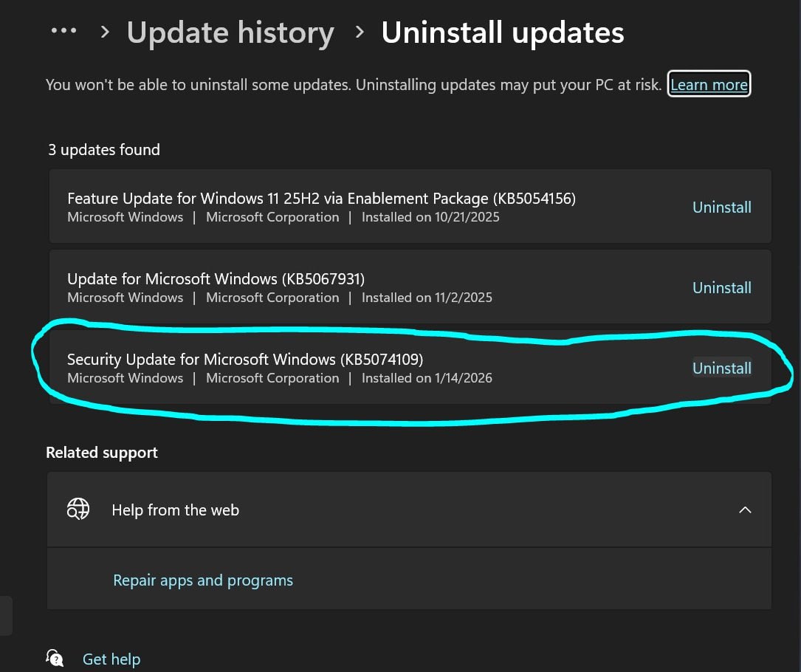Click the globe icon beside Help from the web
Image resolution: width=801 pixels, height=672 pixels.
click(78, 509)
